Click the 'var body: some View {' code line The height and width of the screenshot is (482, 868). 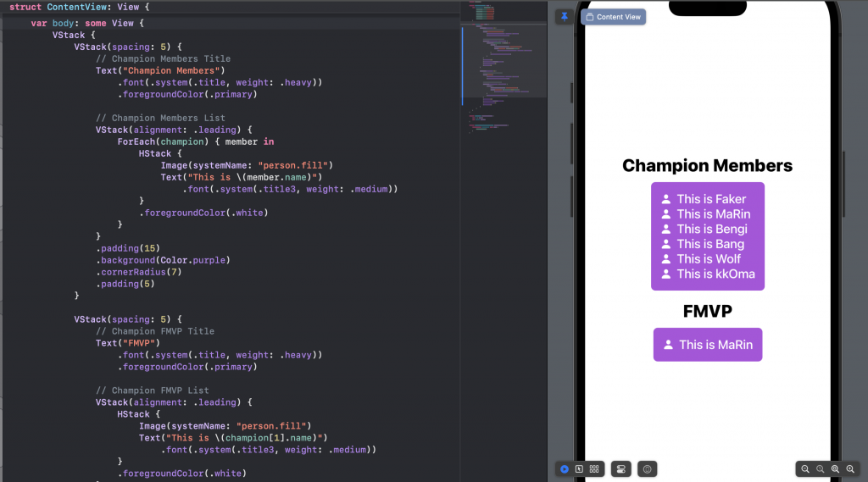click(x=87, y=23)
